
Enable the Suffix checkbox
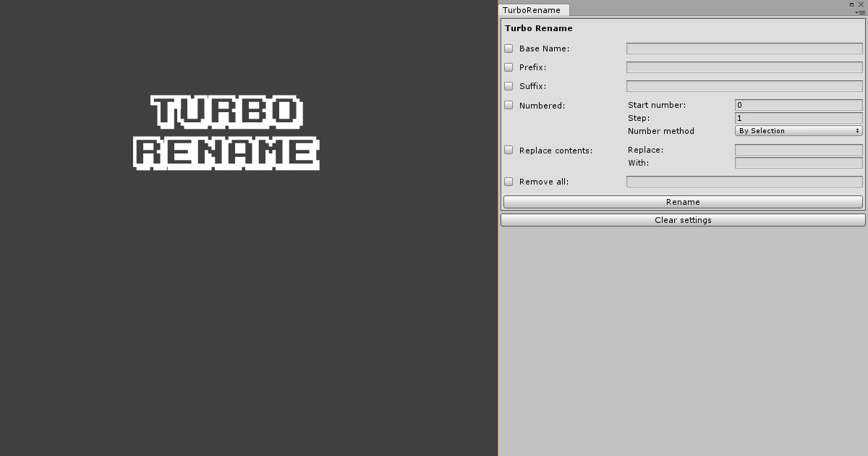pos(509,85)
